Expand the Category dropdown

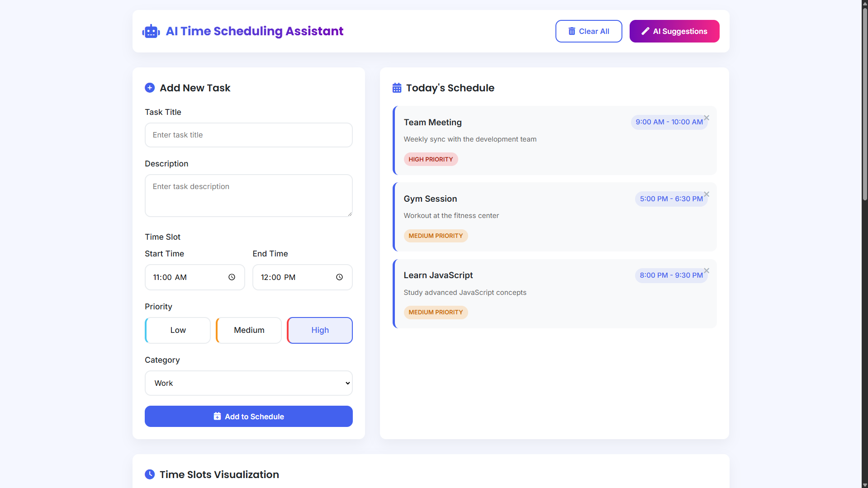(248, 383)
